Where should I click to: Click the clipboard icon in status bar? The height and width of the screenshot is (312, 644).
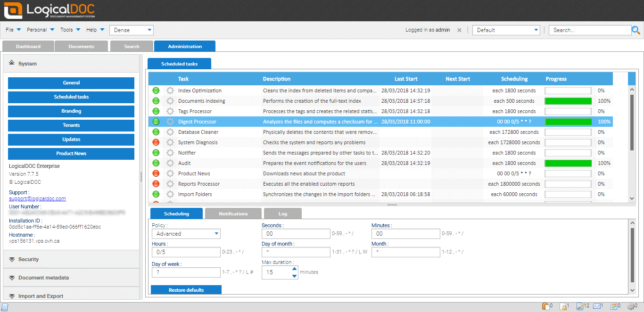[x=545, y=306]
